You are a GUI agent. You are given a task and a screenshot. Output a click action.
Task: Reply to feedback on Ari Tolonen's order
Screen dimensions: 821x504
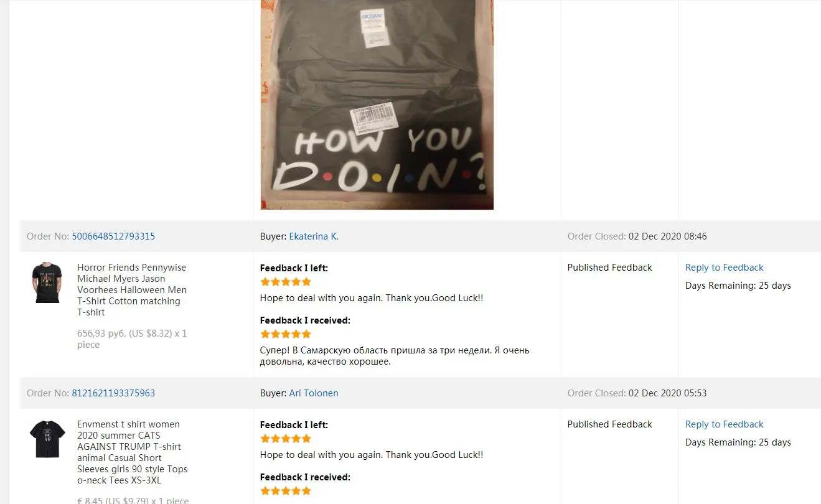tap(724, 424)
